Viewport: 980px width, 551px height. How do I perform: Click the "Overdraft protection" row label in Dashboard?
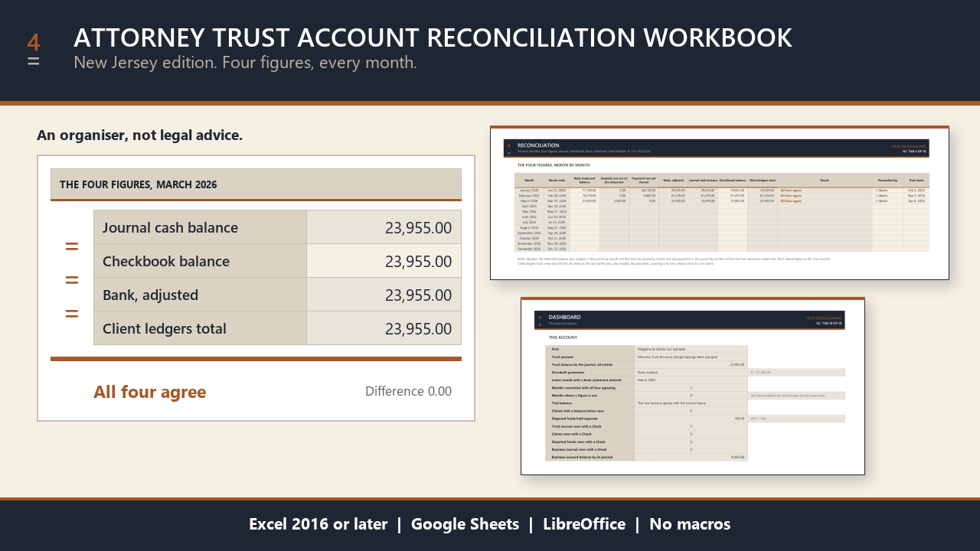(567, 372)
